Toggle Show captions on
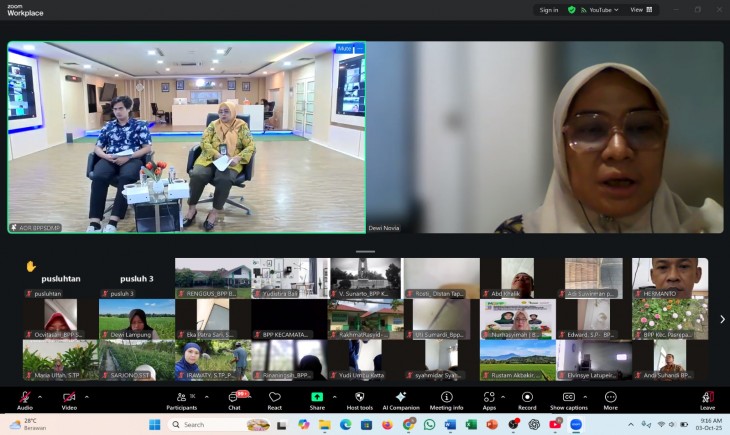The width and height of the screenshot is (730, 435). (569, 399)
